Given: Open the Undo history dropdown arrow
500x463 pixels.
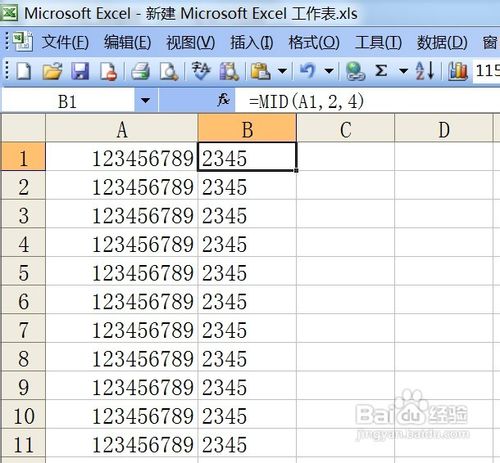Looking at the screenshot, I should click(x=329, y=71).
